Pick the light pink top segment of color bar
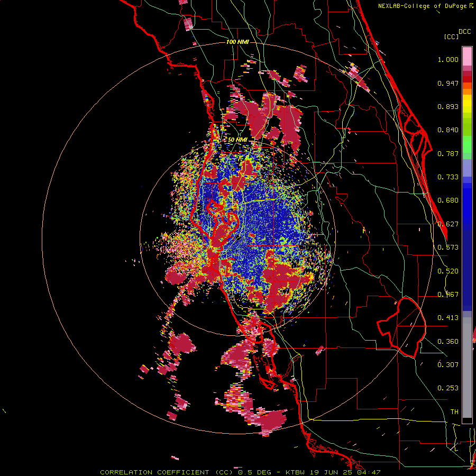This screenshot has width=476, height=476. pos(467,57)
